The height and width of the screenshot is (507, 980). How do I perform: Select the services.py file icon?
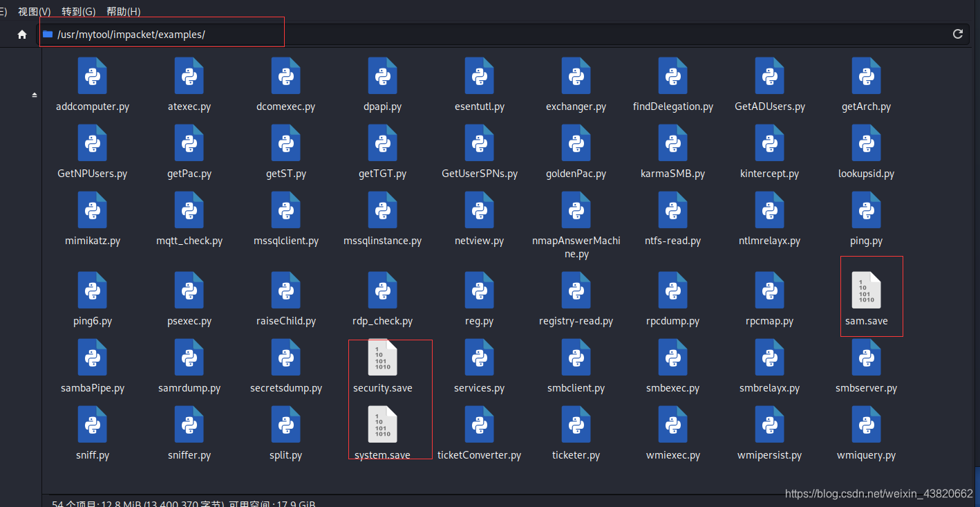480,358
